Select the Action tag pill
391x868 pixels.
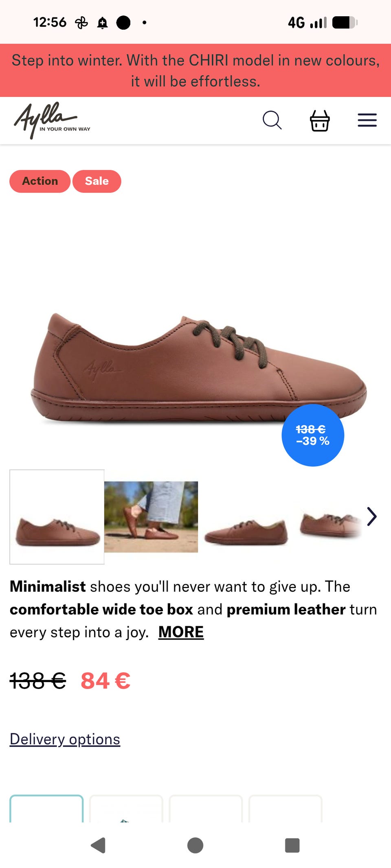click(x=40, y=181)
